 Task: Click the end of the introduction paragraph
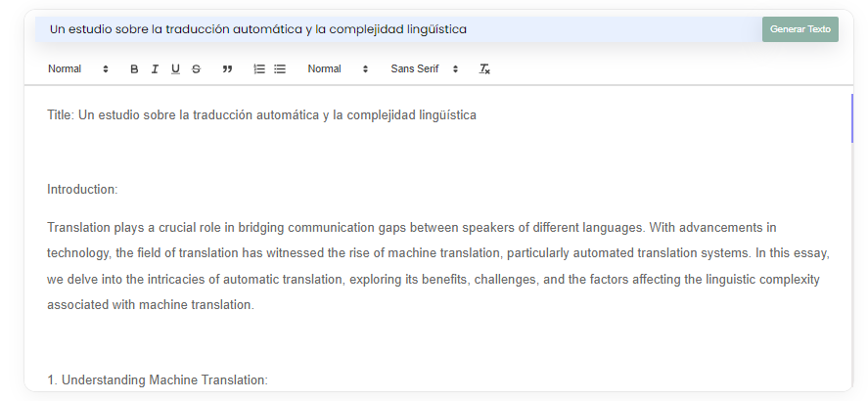pyautogui.click(x=254, y=305)
